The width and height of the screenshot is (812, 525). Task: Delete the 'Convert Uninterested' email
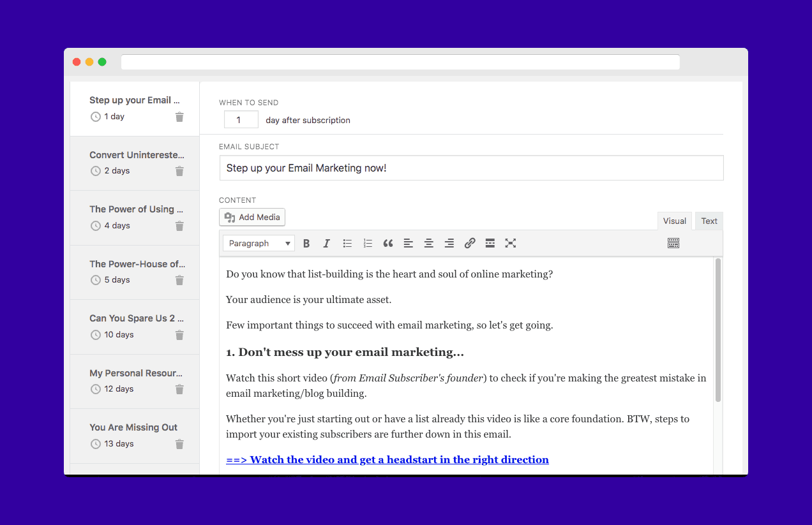[x=179, y=171]
